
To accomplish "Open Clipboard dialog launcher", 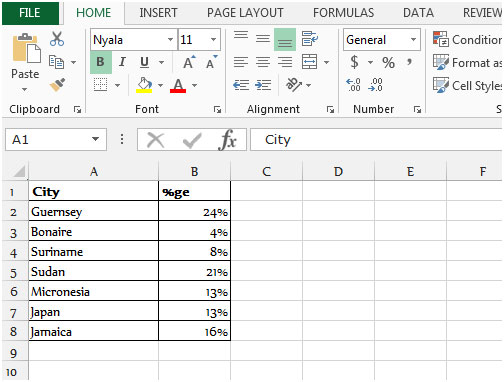I will [77, 109].
